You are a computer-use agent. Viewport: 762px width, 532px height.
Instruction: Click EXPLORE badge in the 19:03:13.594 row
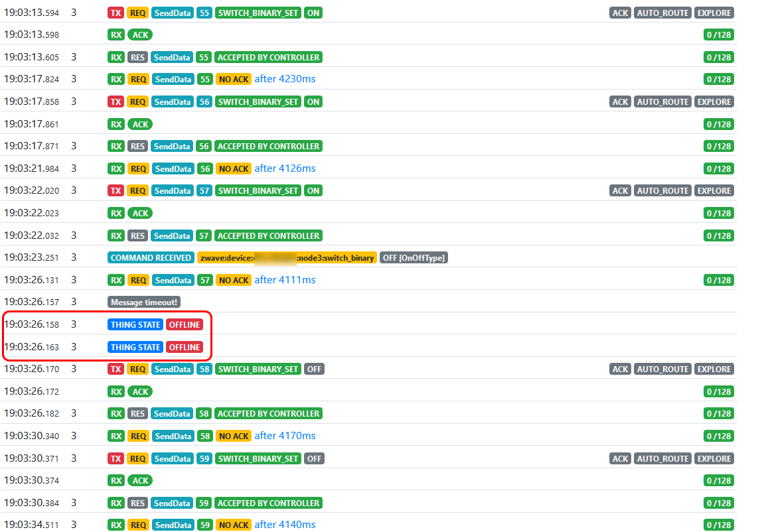(x=714, y=13)
